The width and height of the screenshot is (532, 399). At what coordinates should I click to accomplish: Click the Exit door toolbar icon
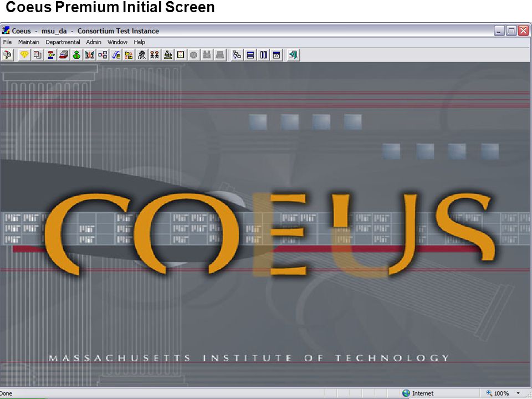294,55
